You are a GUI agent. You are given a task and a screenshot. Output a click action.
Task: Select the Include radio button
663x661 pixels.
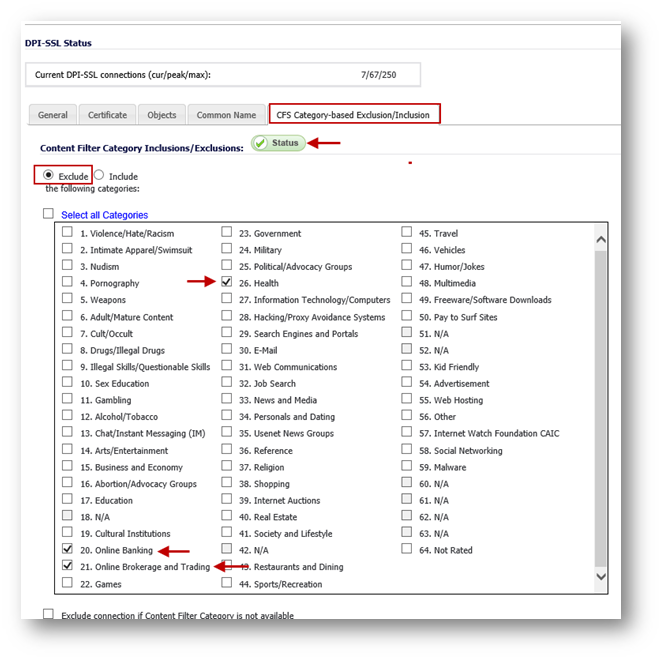99,175
